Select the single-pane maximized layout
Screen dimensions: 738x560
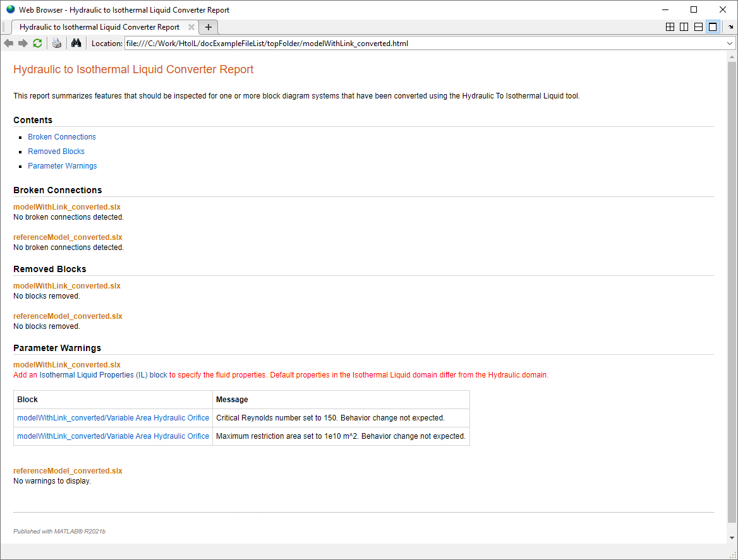tap(713, 27)
